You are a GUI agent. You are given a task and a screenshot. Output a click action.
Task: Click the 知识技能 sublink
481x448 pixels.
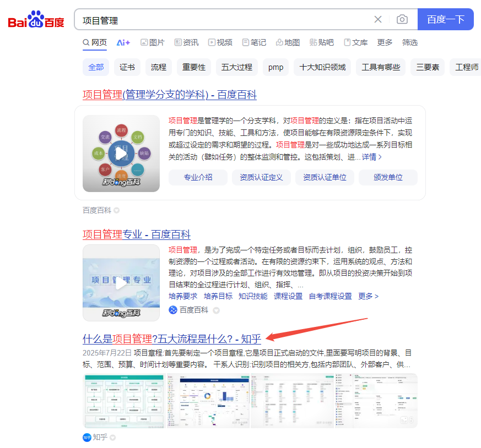pyautogui.click(x=253, y=296)
